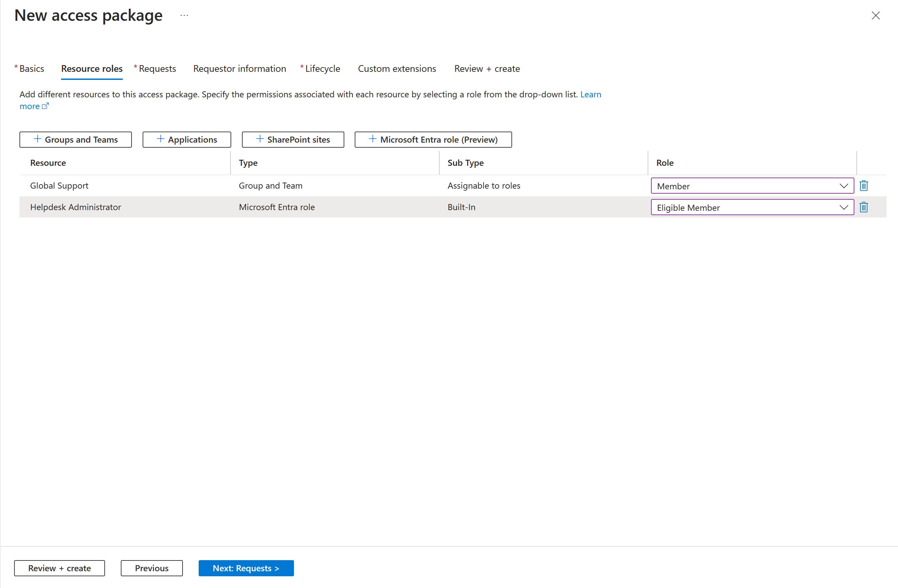Click Next: Requests button

tap(247, 568)
